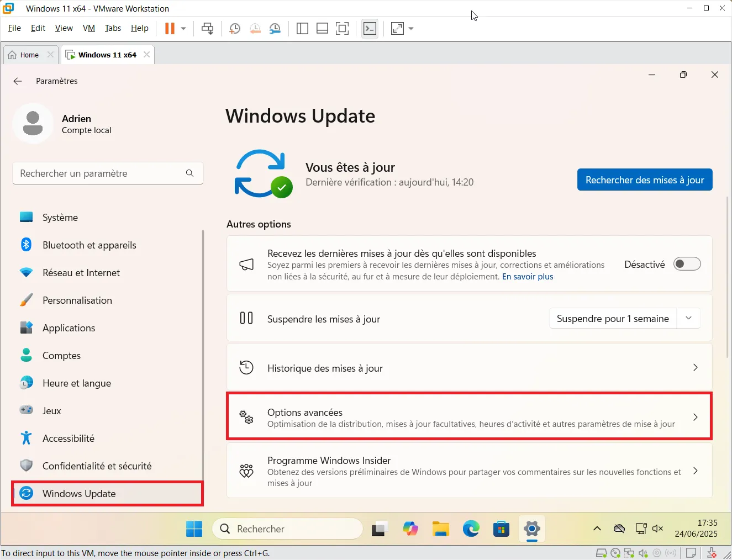Open Copilot from the taskbar
The image size is (732, 560).
410,529
